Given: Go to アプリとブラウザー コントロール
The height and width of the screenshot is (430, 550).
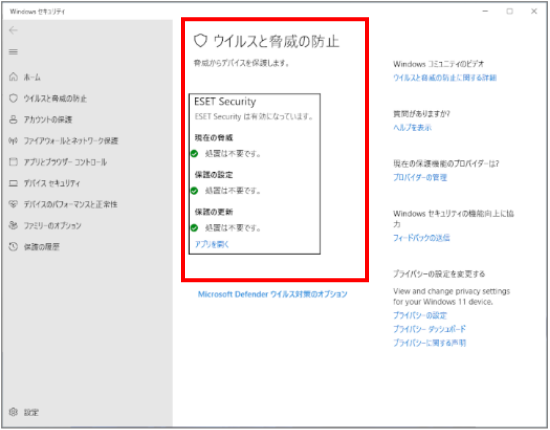Looking at the screenshot, I should coord(65,162).
